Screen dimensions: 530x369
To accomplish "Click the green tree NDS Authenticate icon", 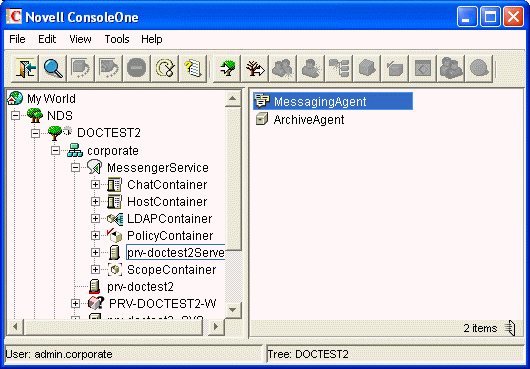I will [227, 69].
